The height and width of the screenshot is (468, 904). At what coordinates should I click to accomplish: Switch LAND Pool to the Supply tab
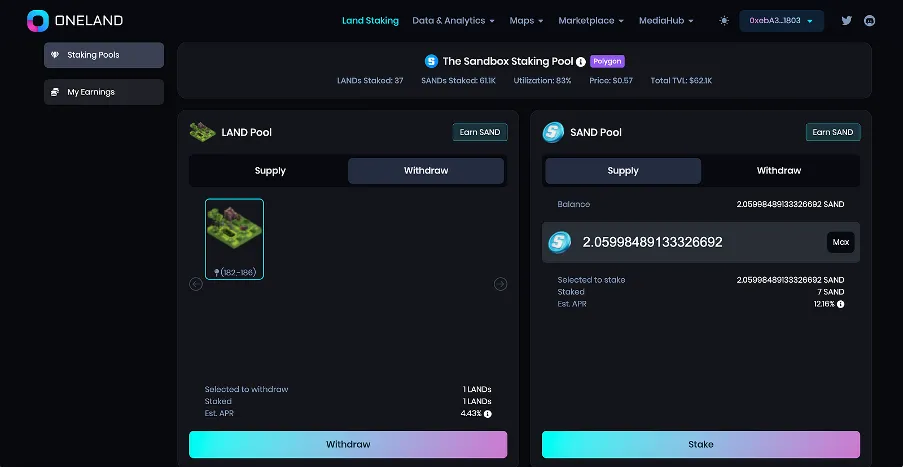pos(270,171)
